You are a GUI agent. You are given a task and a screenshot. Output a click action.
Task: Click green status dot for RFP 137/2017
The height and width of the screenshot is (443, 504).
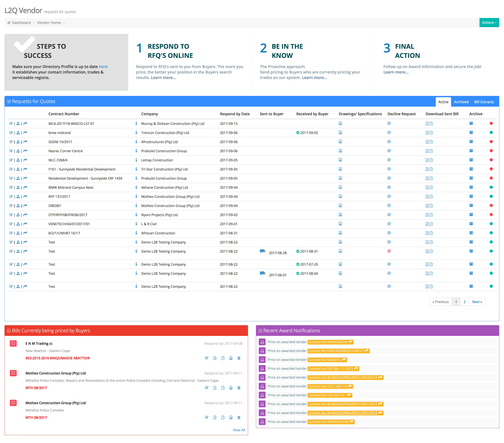[491, 196]
